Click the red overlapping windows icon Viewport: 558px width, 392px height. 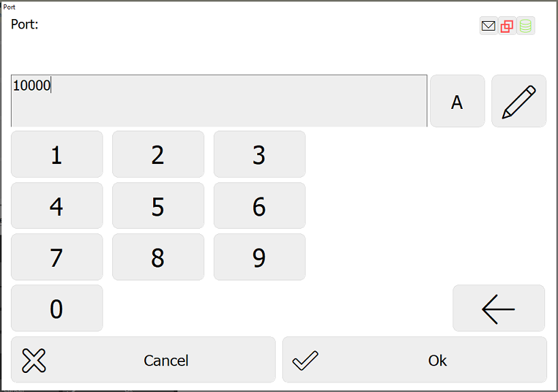pyautogui.click(x=507, y=26)
